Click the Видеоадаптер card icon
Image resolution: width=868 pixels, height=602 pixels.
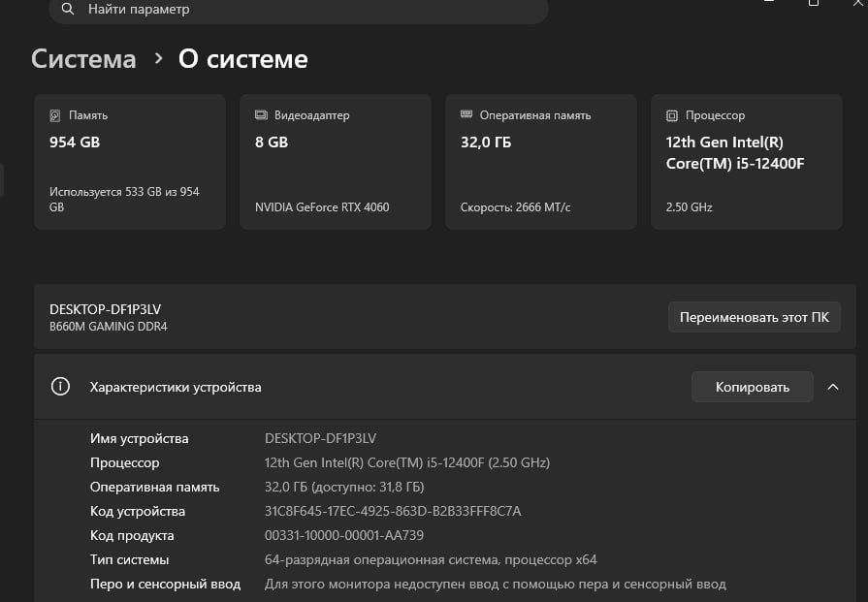click(261, 115)
